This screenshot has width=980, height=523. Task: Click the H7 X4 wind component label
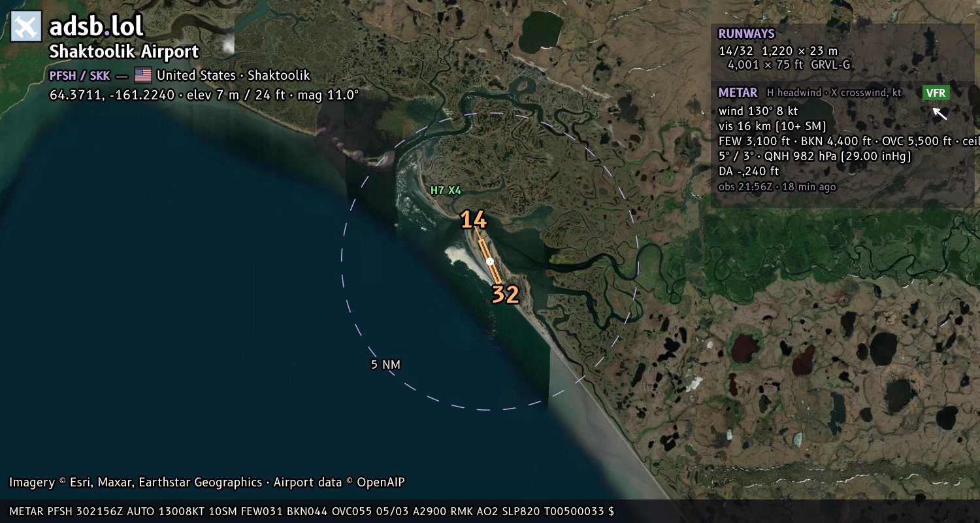[446, 190]
